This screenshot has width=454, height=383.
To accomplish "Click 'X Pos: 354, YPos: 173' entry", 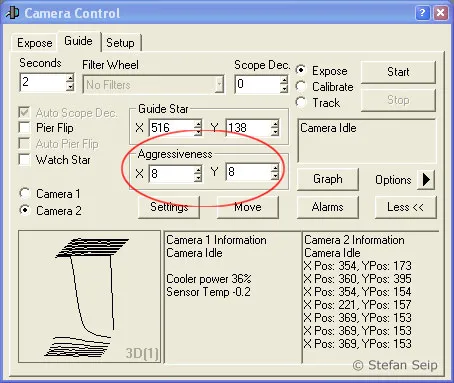I will point(358,266).
